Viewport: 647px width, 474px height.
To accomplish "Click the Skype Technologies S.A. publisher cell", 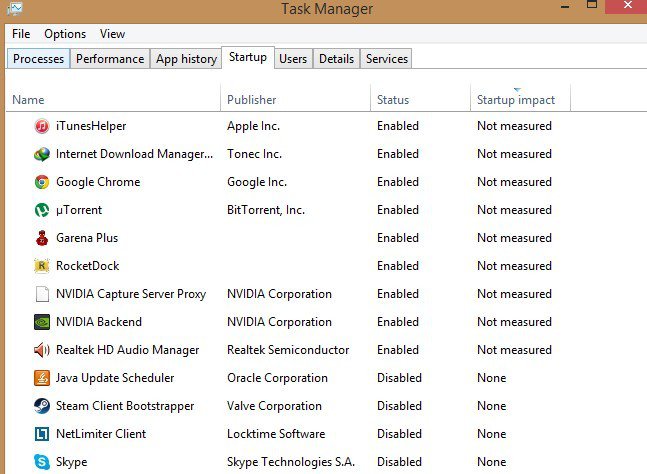I will [291, 462].
